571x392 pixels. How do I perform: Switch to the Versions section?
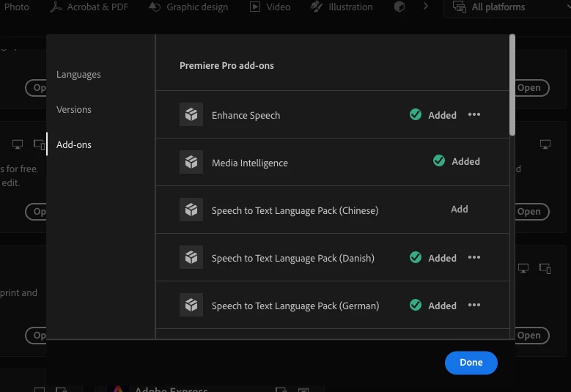(x=74, y=109)
